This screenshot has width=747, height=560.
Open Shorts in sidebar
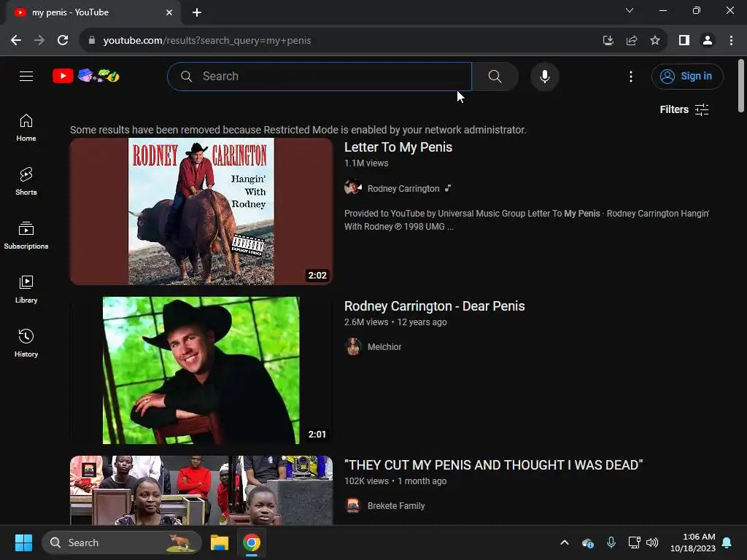coord(26,182)
